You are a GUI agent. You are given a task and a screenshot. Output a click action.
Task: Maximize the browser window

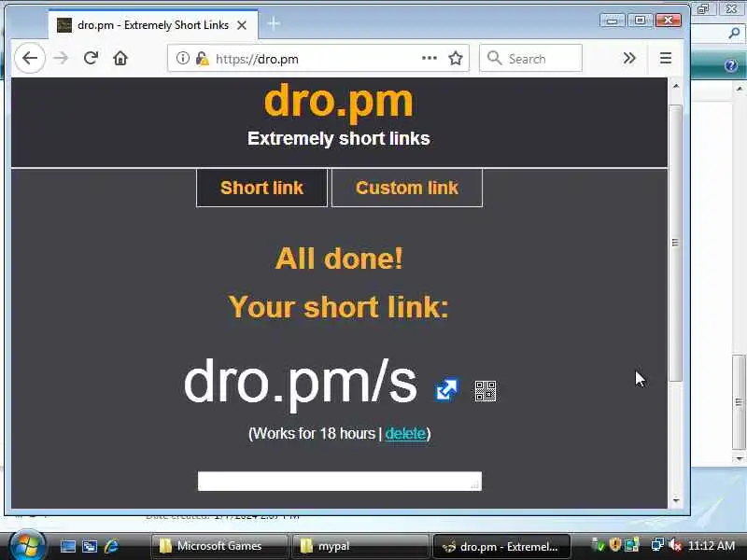click(x=640, y=21)
